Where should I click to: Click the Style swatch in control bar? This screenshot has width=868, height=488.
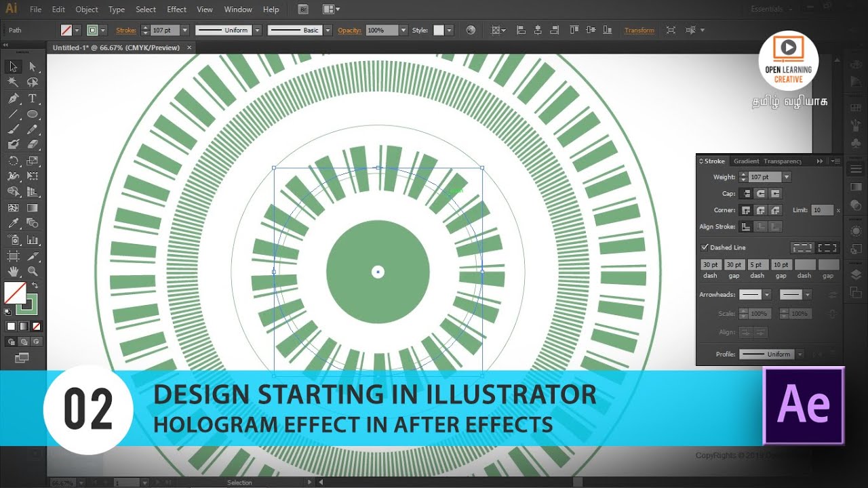tap(439, 30)
